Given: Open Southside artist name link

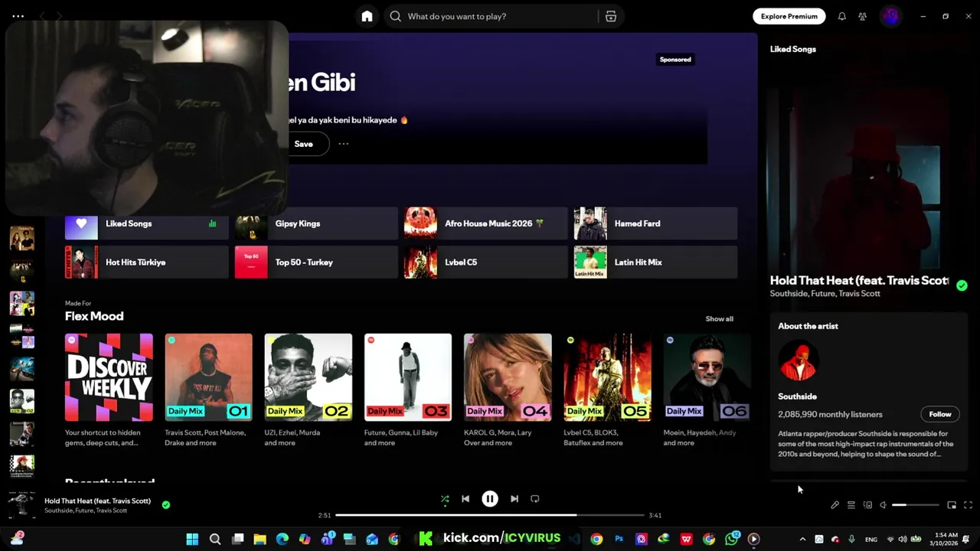Looking at the screenshot, I should [x=797, y=396].
